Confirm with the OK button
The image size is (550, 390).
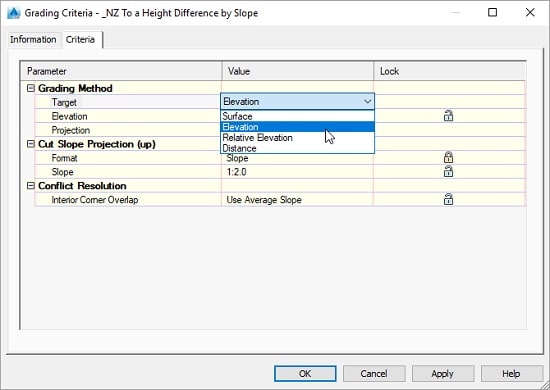305,374
